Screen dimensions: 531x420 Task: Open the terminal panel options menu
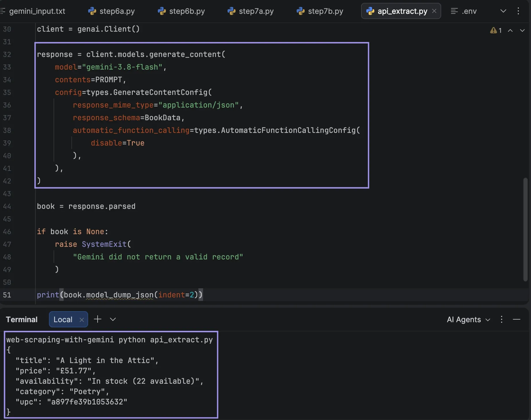click(x=502, y=320)
